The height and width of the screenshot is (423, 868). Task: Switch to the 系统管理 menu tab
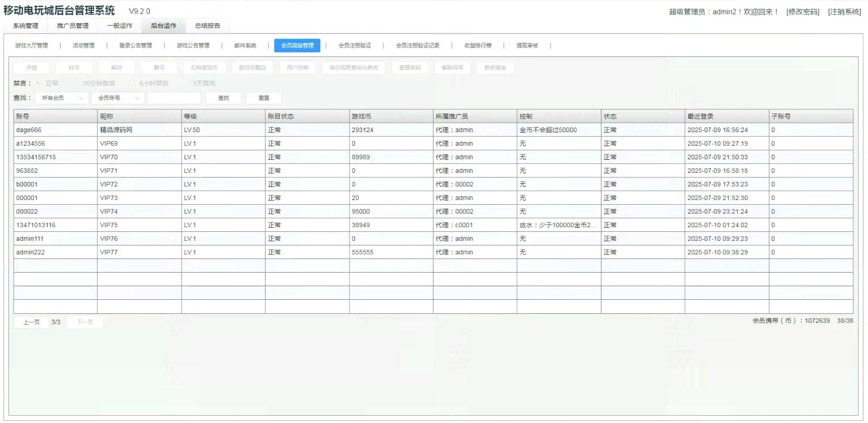pyautogui.click(x=26, y=26)
